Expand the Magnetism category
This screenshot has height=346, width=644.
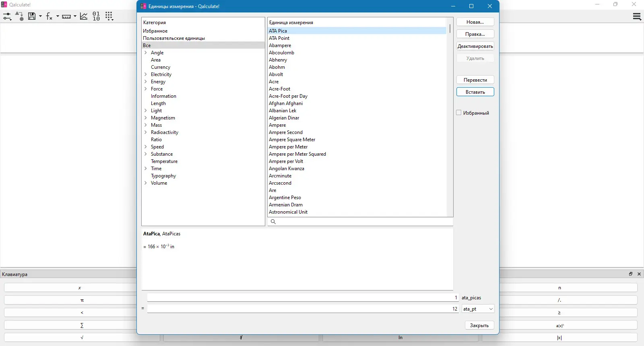pos(146,118)
